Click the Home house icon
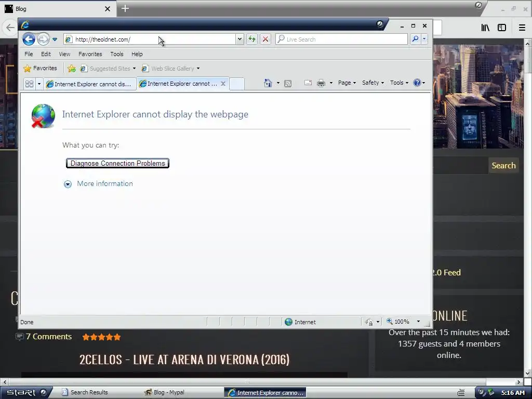The height and width of the screenshot is (399, 532). [268, 83]
